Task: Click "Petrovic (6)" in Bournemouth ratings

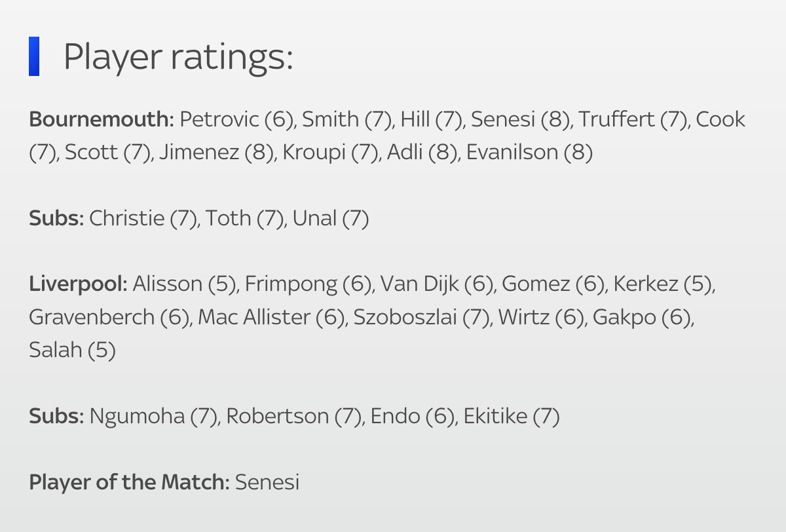Action: pos(237,120)
